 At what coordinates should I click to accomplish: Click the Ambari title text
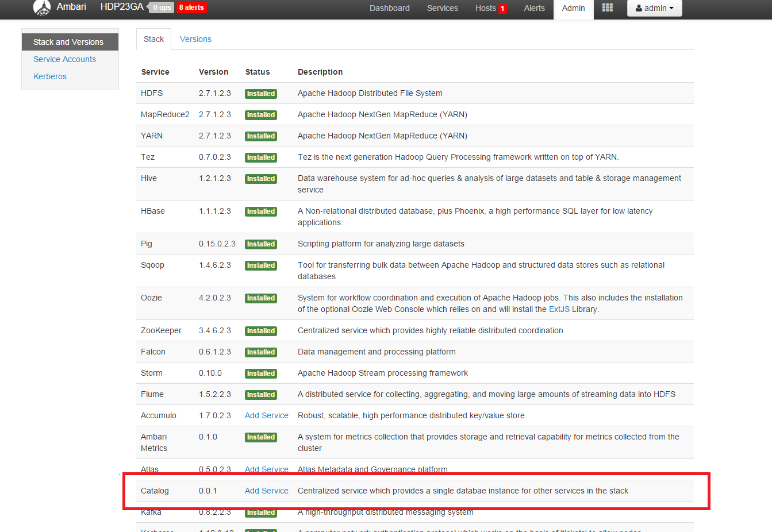click(71, 7)
